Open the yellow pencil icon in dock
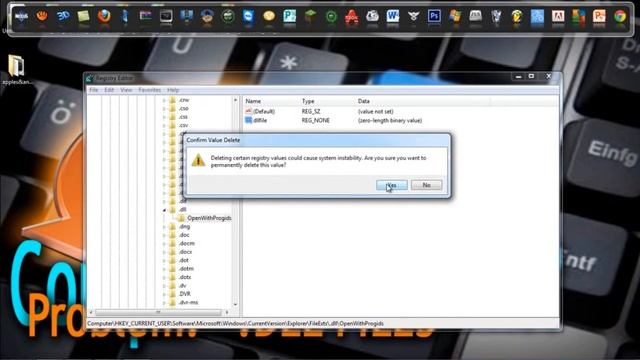 point(516,16)
